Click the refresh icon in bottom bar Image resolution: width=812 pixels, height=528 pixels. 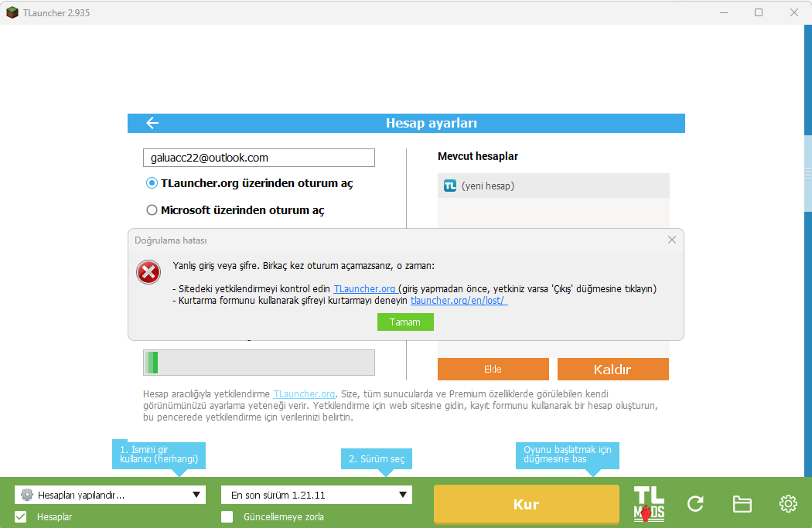[x=695, y=504]
